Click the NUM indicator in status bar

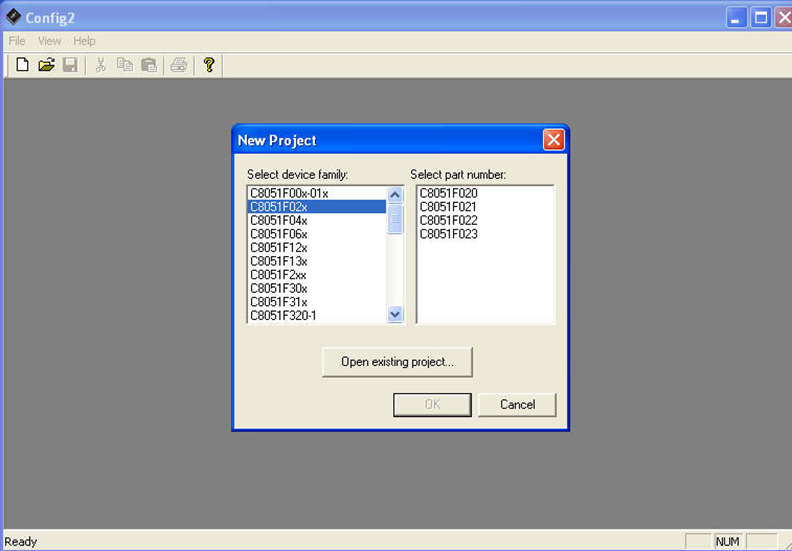tap(727, 541)
